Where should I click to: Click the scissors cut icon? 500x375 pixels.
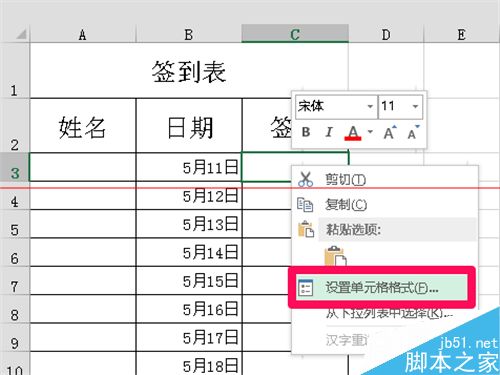point(305,179)
